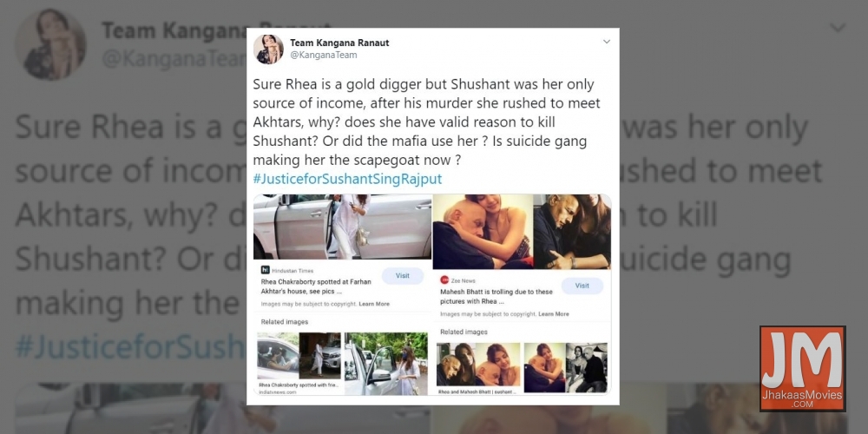868x434 pixels.
Task: Open the black-and-white related image thumbnail
Action: pos(586,367)
